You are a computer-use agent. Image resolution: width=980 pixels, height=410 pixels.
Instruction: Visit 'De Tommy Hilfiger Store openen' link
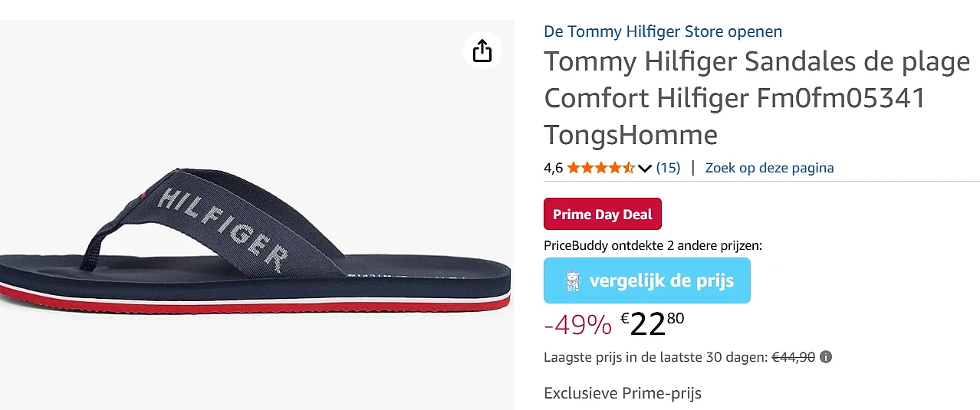[663, 31]
